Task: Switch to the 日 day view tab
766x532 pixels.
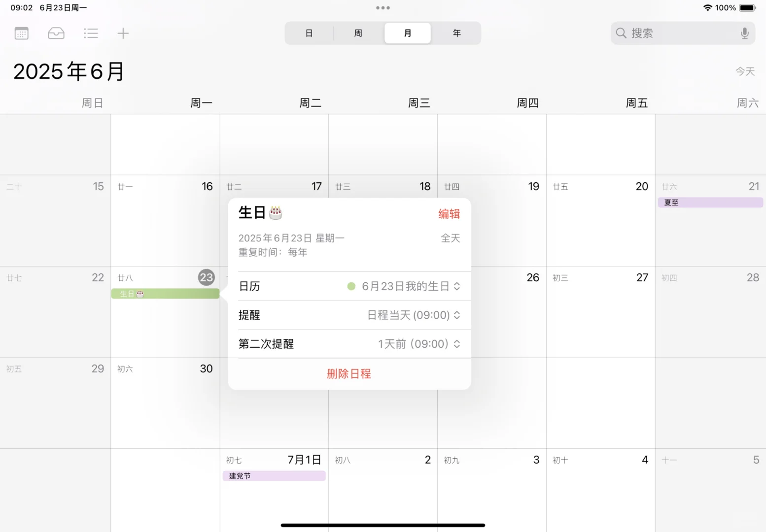Action: [309, 33]
